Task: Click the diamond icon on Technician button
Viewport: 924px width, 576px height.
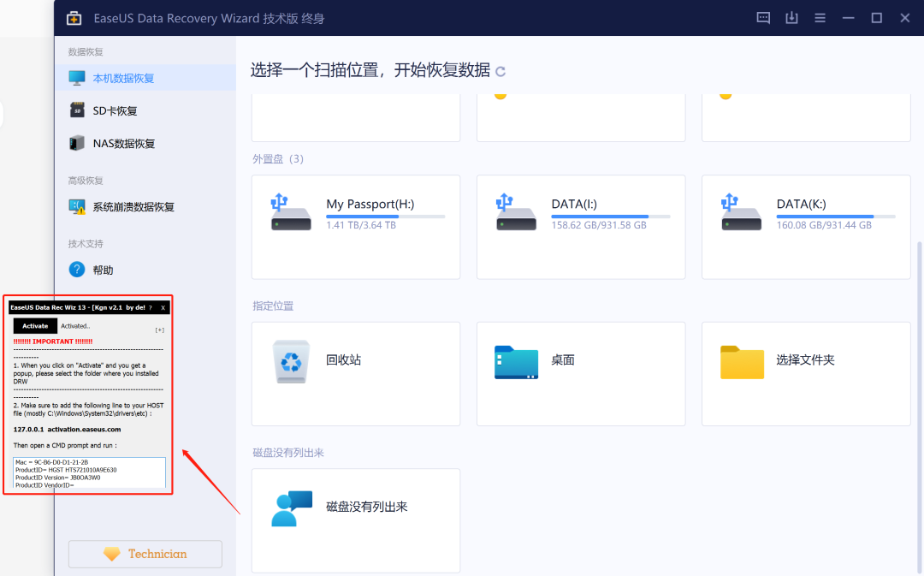Action: [x=111, y=554]
